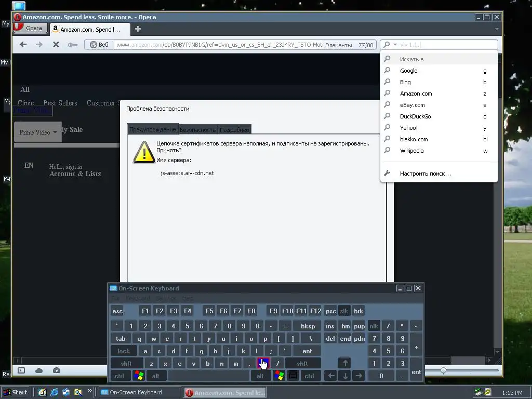Open Internet Explorer from quick launch
Screen dimensions: 532x399
[x=54, y=392]
